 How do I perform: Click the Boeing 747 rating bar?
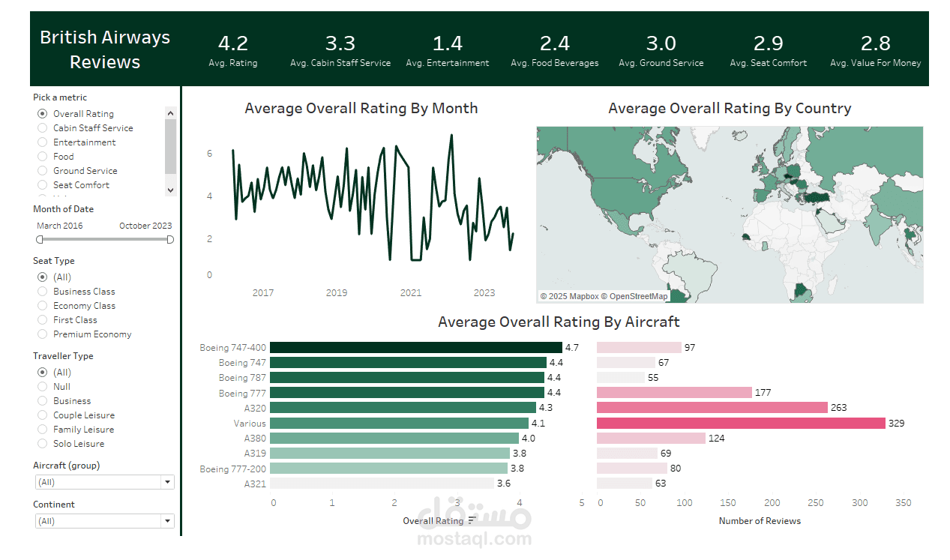click(x=408, y=363)
